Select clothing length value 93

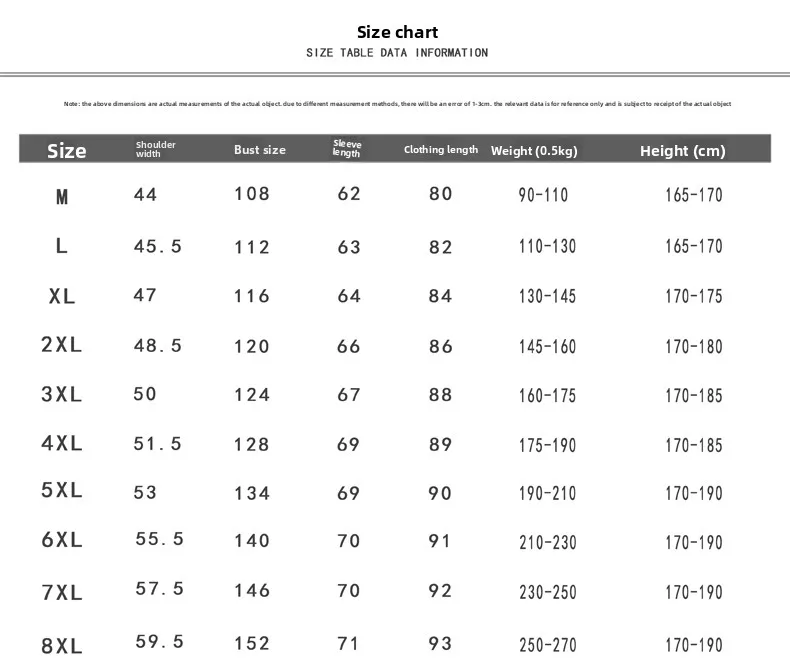point(440,643)
